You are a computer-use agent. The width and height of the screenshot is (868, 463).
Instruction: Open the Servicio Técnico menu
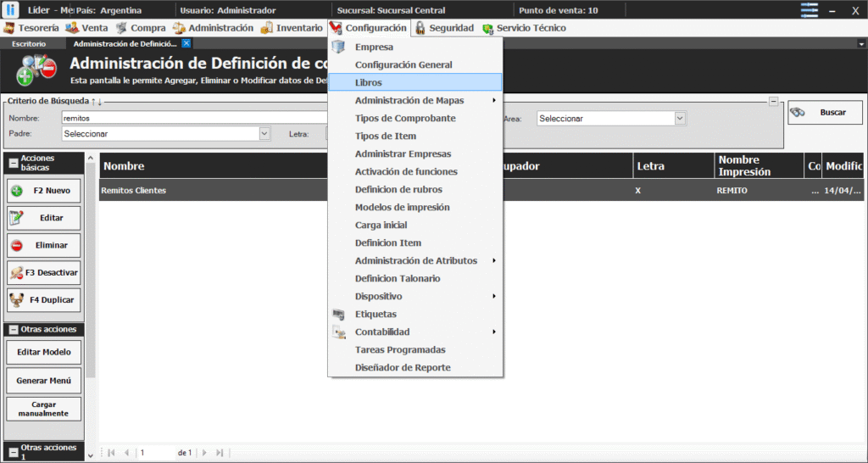point(524,28)
